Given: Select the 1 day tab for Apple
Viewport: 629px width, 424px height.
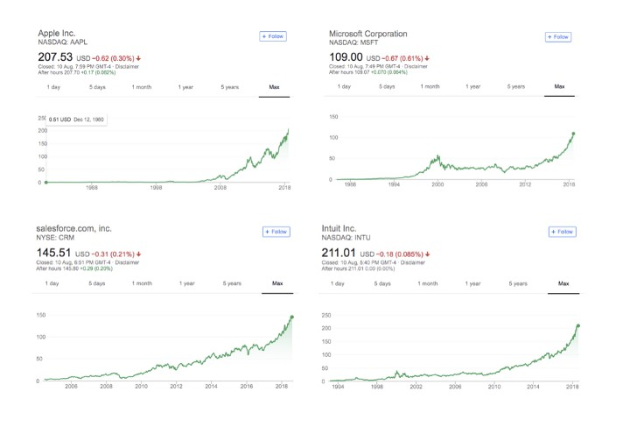Looking at the screenshot, I should coord(52,87).
